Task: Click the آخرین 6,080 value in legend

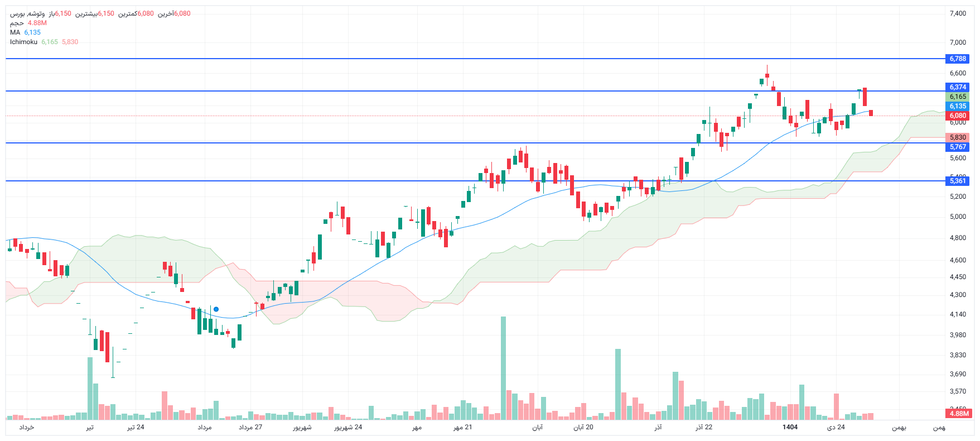Action: click(x=182, y=13)
